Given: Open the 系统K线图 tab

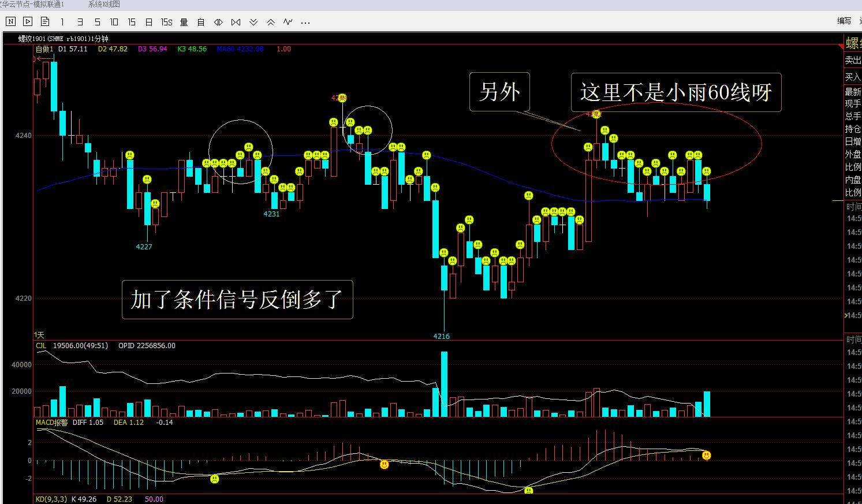Looking at the screenshot, I should click(104, 4).
